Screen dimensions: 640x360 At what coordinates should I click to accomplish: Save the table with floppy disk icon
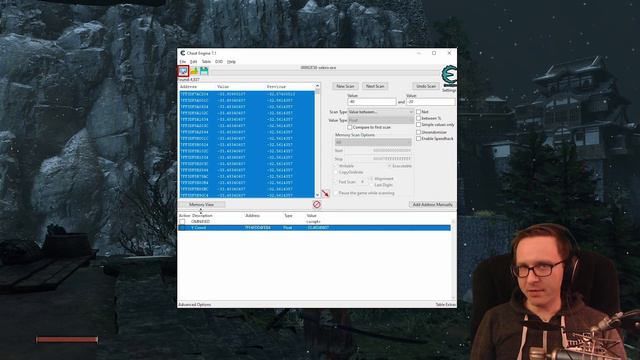[x=204, y=71]
